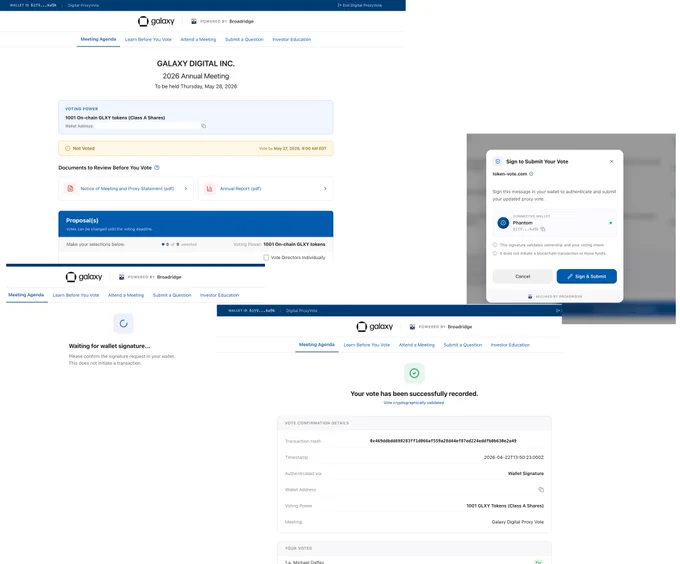Open the Annual Report (pdf) link
The image size is (680, 564).
click(241, 189)
